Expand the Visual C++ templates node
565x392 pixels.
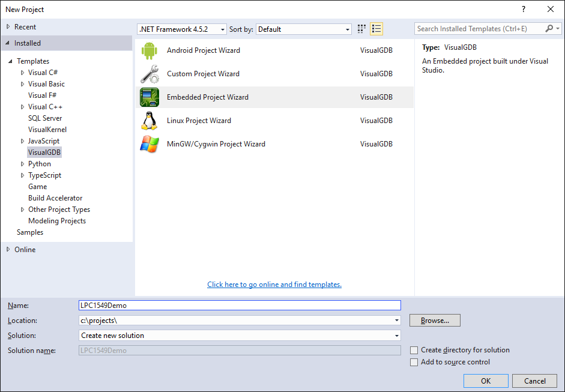tap(23, 107)
